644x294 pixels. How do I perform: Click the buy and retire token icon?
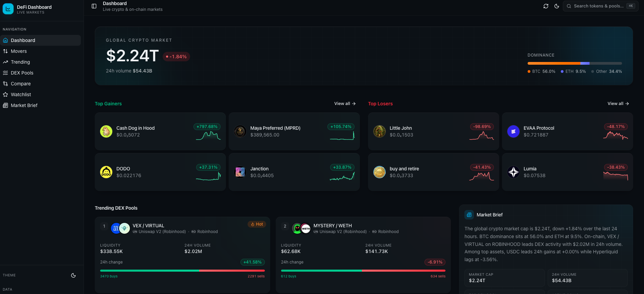click(379, 172)
